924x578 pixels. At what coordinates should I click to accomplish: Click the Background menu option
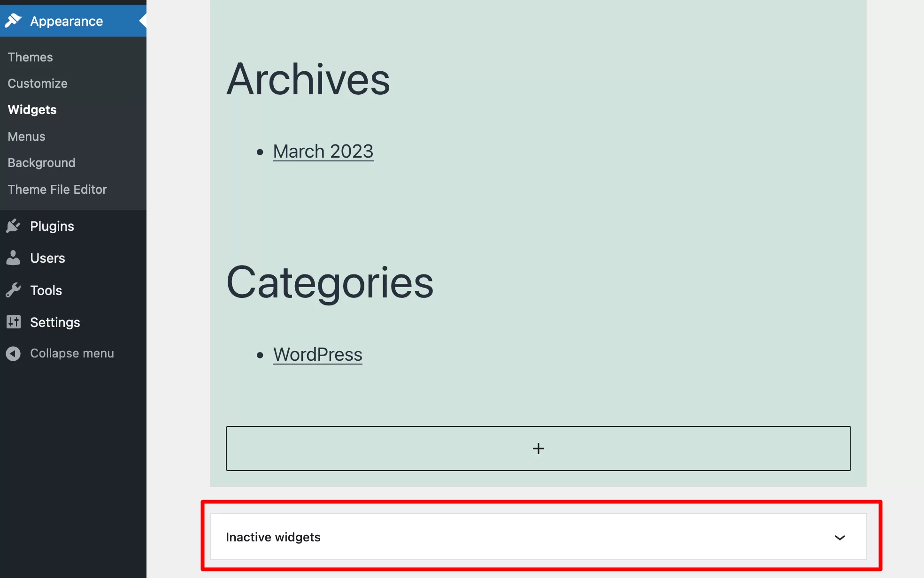click(x=41, y=162)
